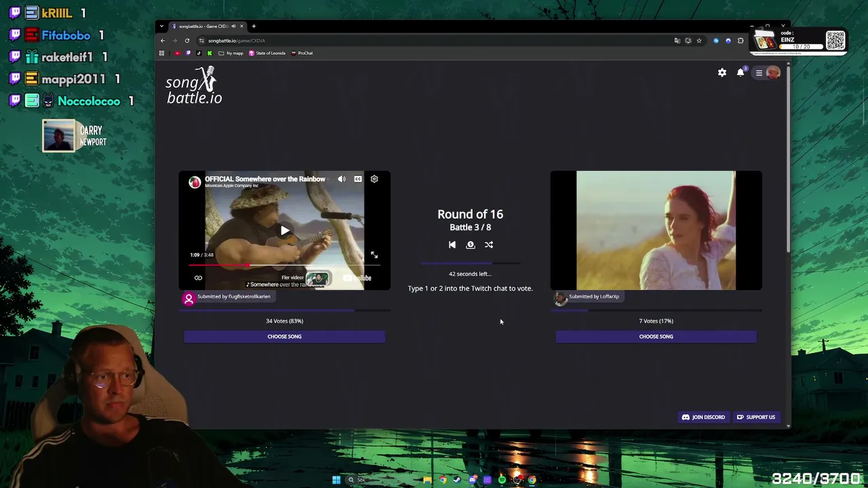Open the browser apps grid shortcut
The height and width of the screenshot is (488, 868).
[161, 53]
